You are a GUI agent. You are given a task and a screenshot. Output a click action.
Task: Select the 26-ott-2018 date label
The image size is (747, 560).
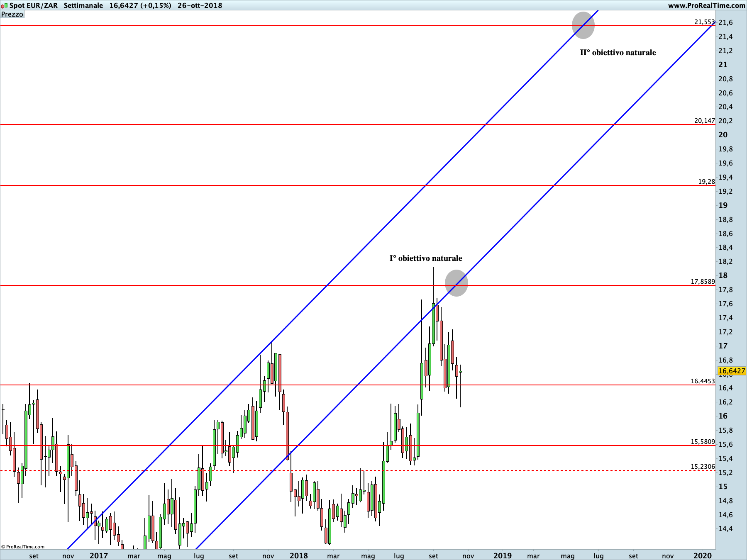(x=200, y=5)
